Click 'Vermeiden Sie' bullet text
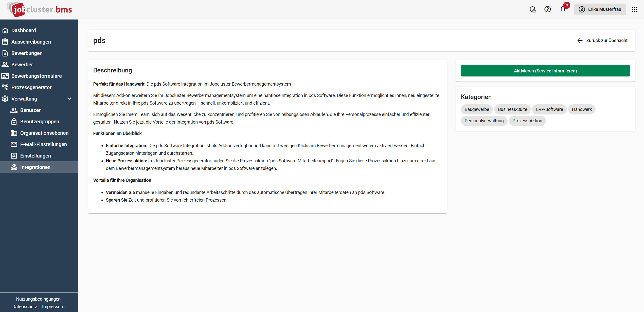The height and width of the screenshot is (312, 644). (x=120, y=192)
